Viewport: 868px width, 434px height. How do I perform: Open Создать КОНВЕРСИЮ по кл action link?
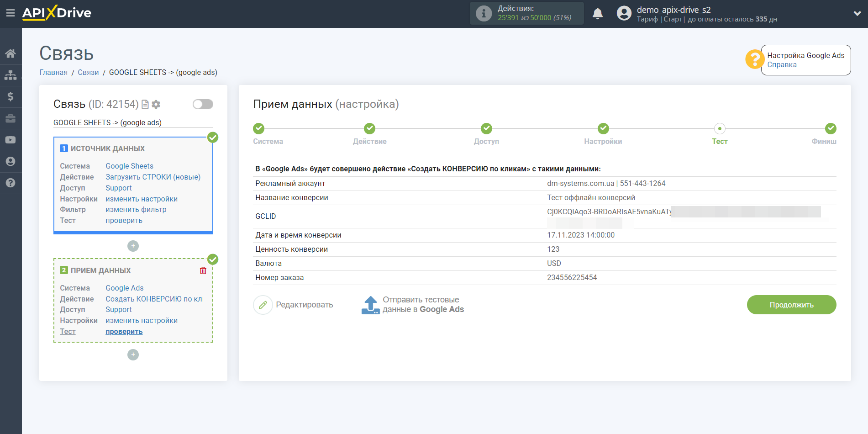point(153,299)
